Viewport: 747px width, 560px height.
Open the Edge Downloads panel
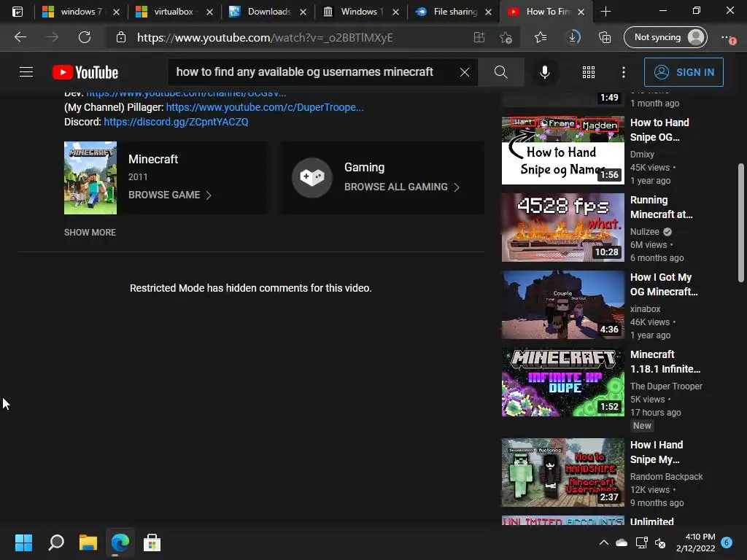[573, 37]
